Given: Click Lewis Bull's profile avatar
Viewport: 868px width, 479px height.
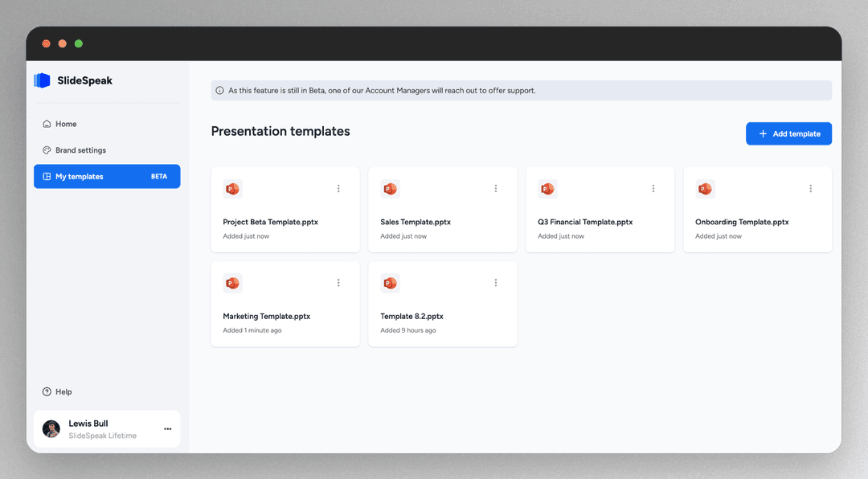Looking at the screenshot, I should [51, 429].
